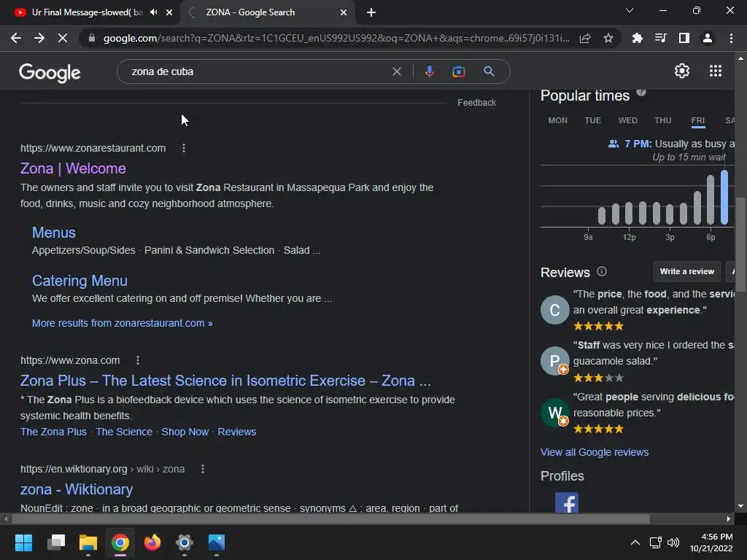Click More results from zonarestaurant.com
The image size is (747, 560).
(x=122, y=323)
